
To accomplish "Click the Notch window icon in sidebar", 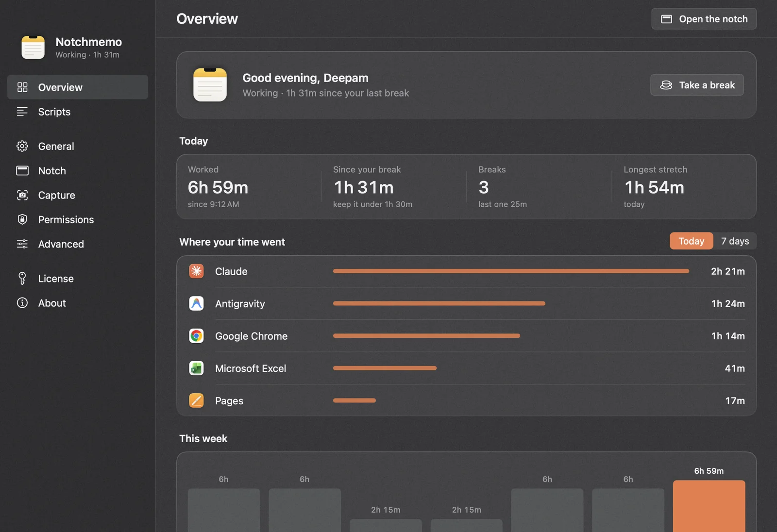I will coord(22,171).
